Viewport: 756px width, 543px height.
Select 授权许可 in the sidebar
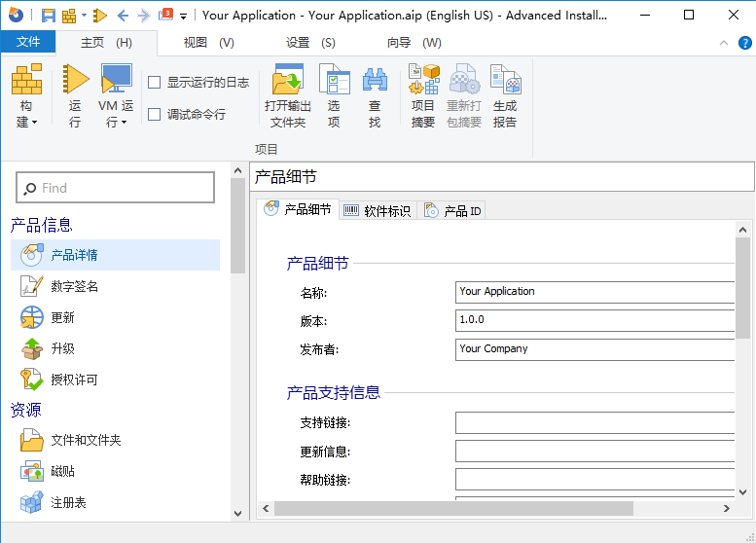74,380
